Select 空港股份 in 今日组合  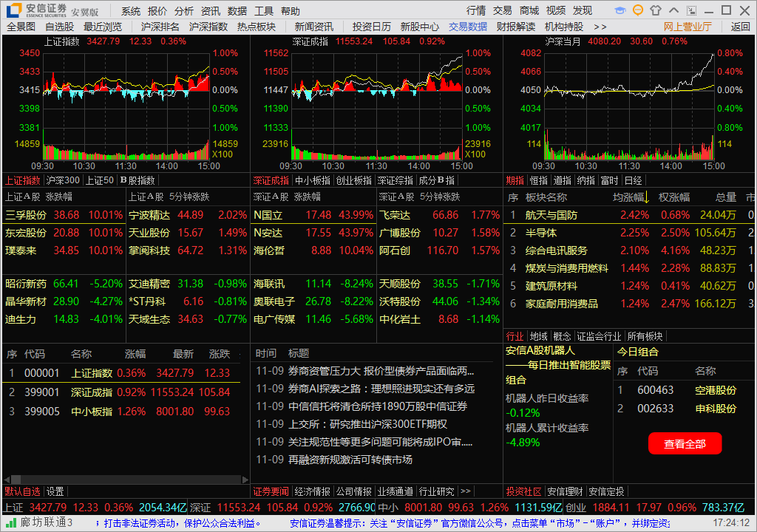716,390
